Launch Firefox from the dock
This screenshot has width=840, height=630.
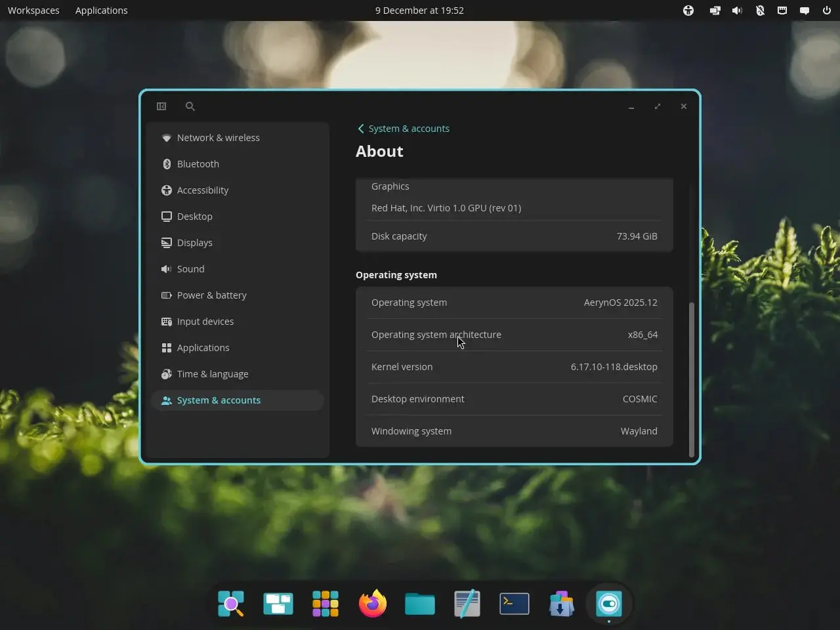[373, 604]
